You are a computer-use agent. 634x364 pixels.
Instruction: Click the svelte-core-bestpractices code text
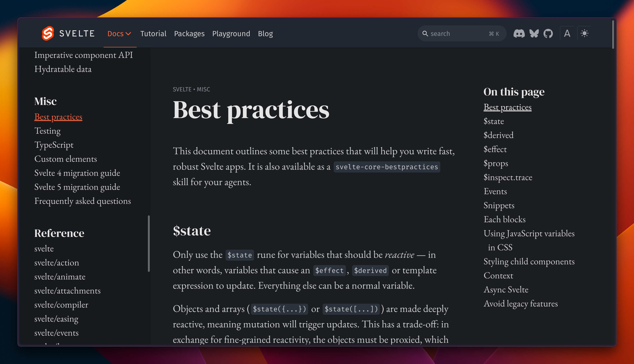[387, 167]
